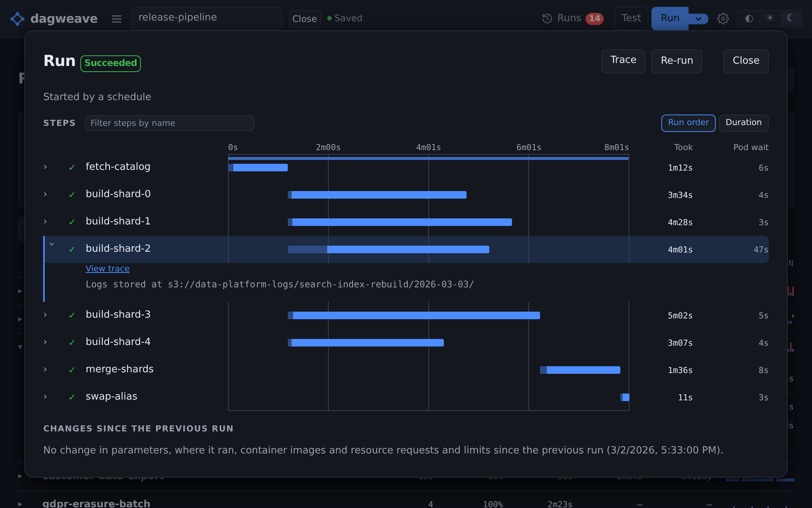Click the swap-alias timeline bar
The width and height of the screenshot is (812, 508).
pos(625,397)
